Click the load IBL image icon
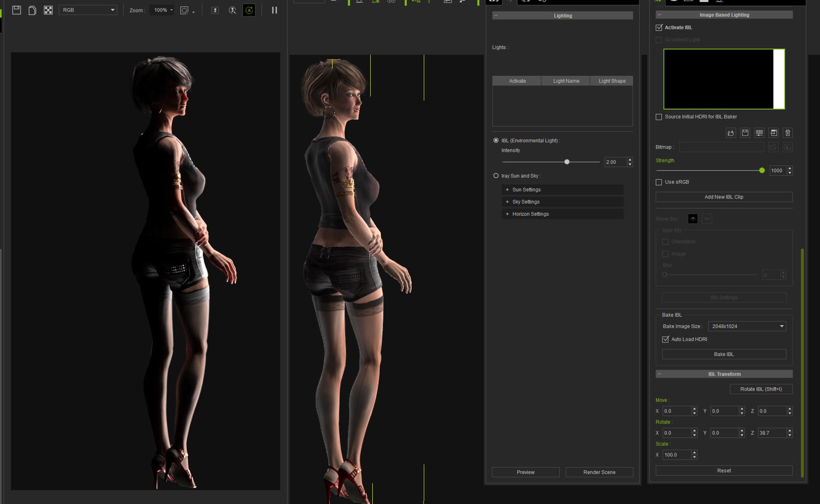 [x=731, y=133]
